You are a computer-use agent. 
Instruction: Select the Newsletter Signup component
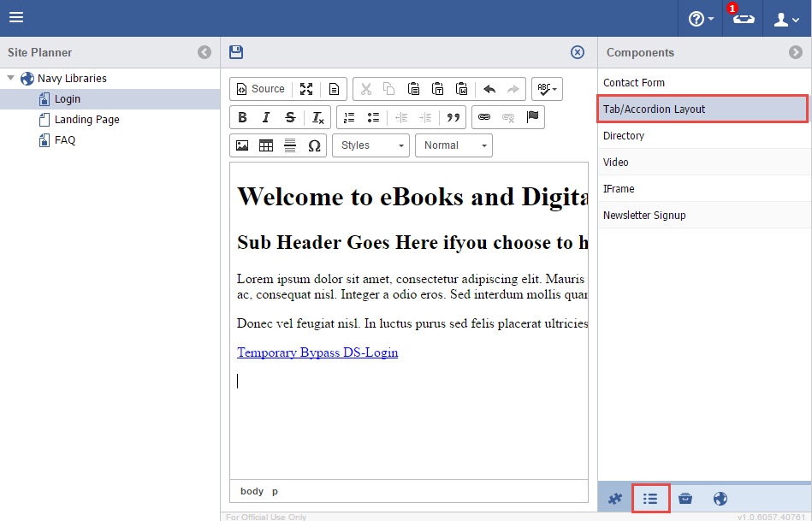[x=644, y=216]
